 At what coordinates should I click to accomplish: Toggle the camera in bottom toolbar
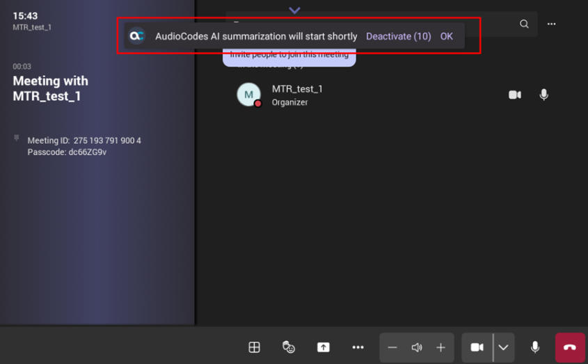point(477,347)
